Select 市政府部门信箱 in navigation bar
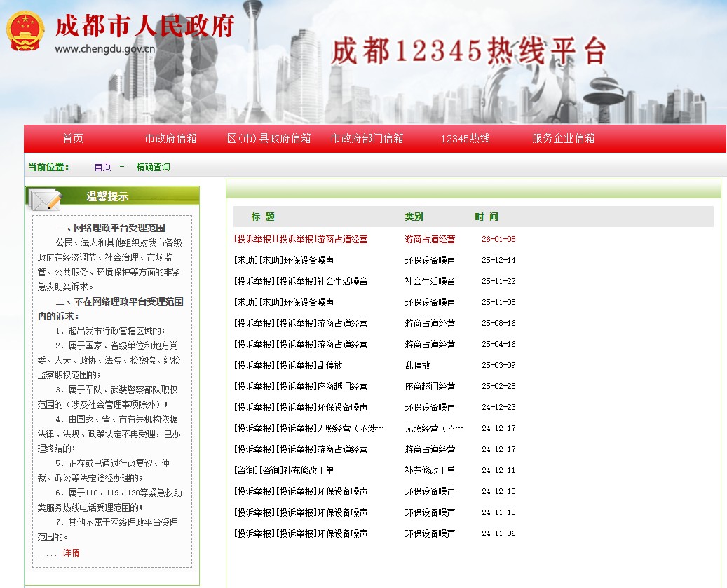The height and width of the screenshot is (588, 727). pos(367,139)
